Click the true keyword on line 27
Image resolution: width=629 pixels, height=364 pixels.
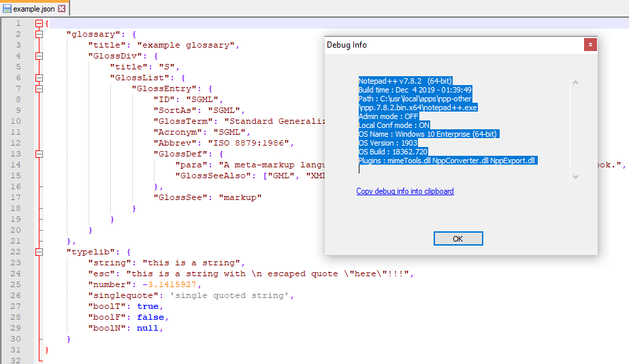tap(148, 306)
